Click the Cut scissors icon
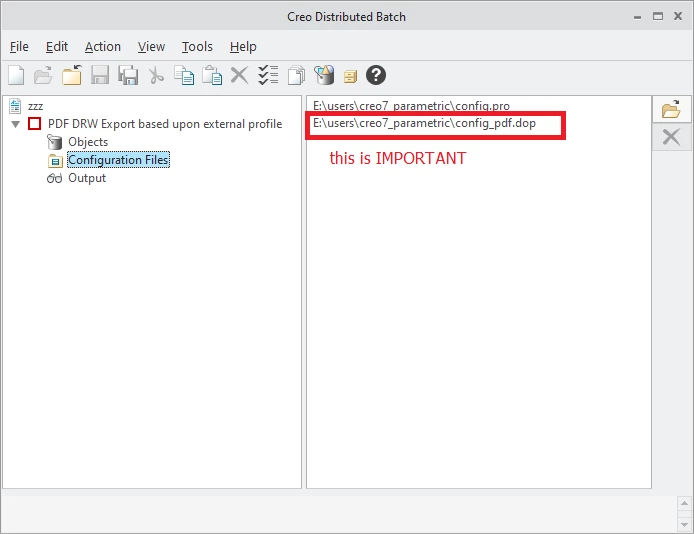 click(156, 75)
